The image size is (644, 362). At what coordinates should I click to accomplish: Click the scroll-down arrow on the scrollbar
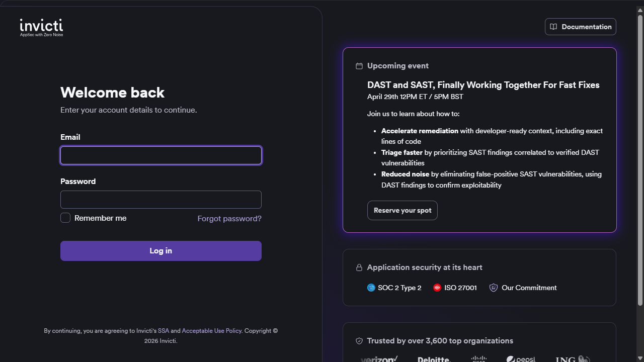[x=640, y=357]
